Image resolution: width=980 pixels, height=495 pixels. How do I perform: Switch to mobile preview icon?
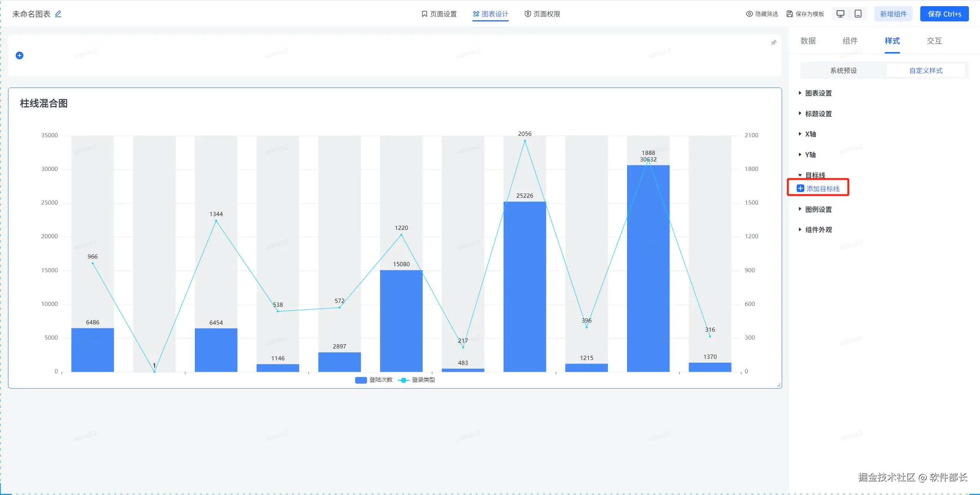[x=858, y=14]
